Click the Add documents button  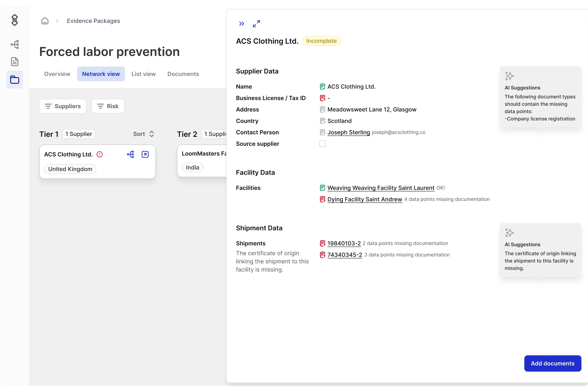[x=552, y=363]
